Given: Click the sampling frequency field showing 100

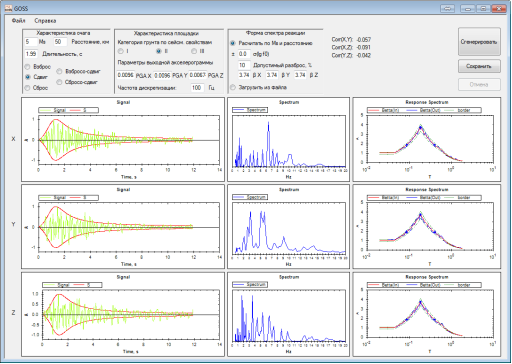Looking at the screenshot, I should click(x=197, y=88).
